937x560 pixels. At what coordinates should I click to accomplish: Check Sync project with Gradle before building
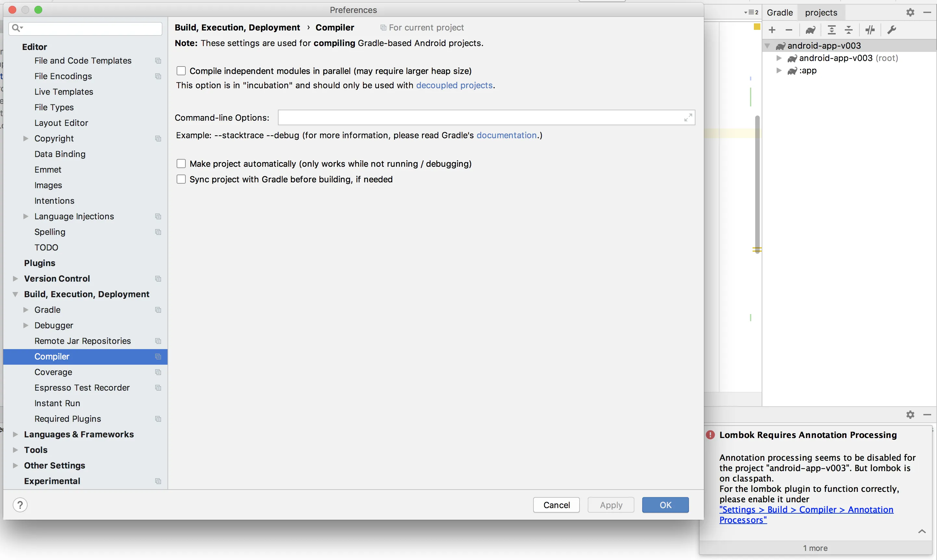click(181, 179)
